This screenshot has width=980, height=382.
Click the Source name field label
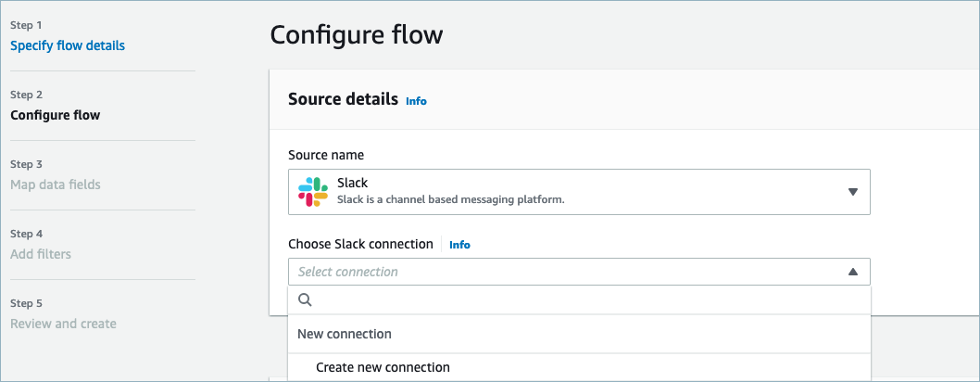(x=326, y=155)
